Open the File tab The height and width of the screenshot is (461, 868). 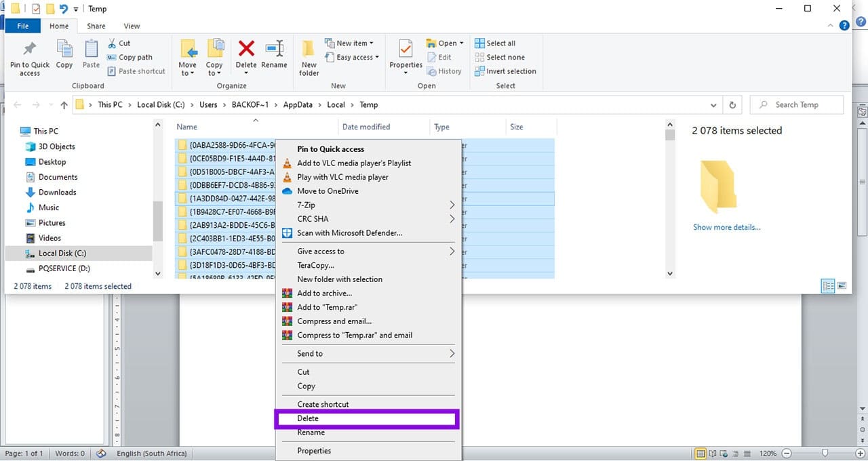click(x=23, y=26)
